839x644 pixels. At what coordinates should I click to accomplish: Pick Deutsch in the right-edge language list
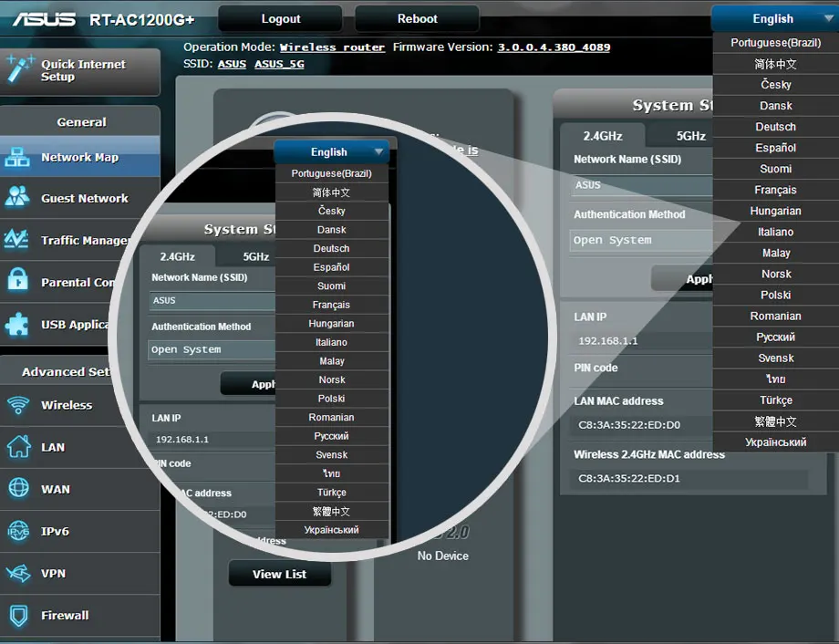point(776,127)
